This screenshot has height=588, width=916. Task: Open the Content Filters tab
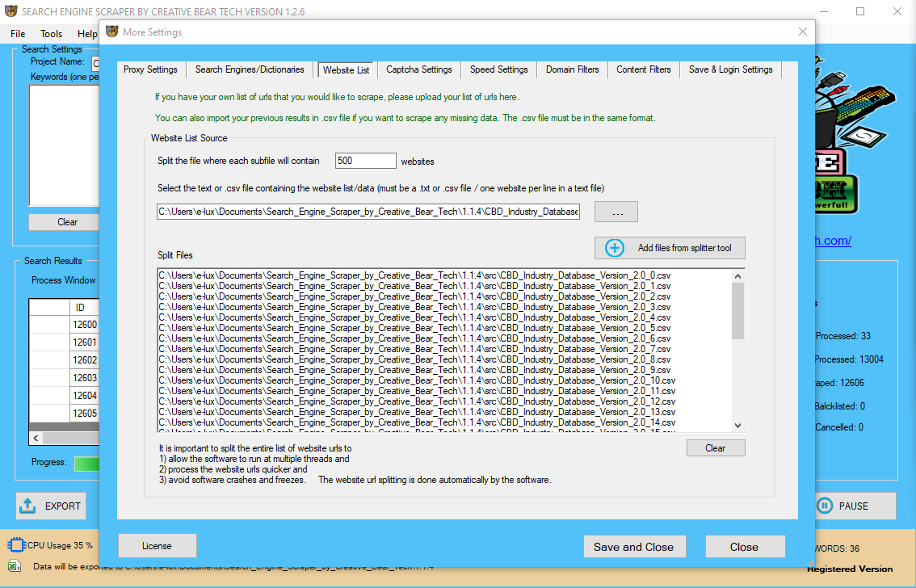[x=643, y=69]
